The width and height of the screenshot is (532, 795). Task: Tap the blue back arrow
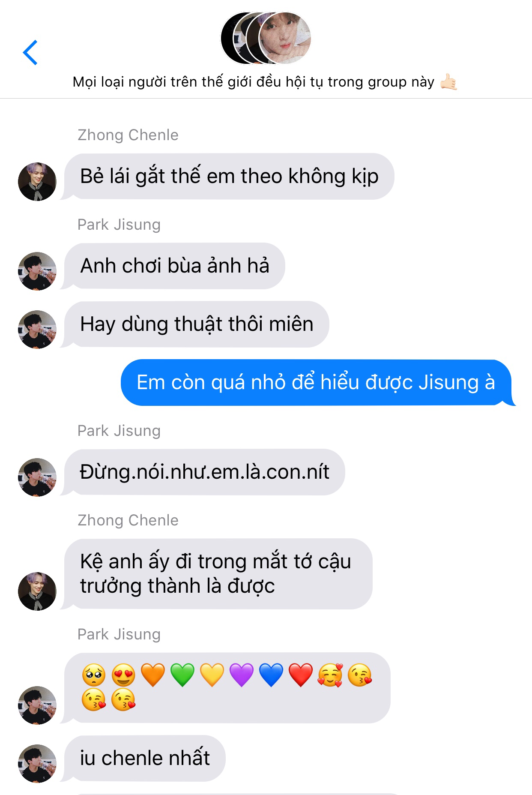(30, 53)
